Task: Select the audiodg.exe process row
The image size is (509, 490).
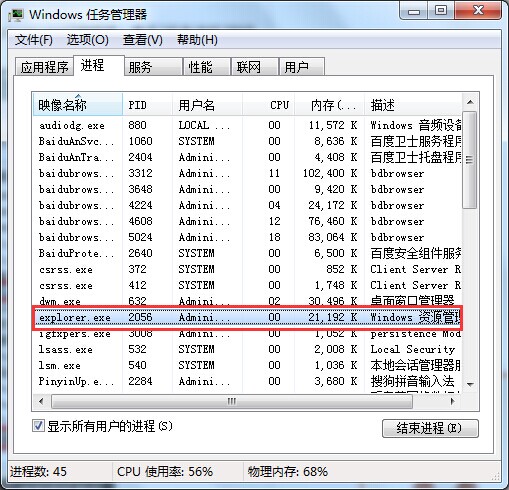Action: (248, 125)
